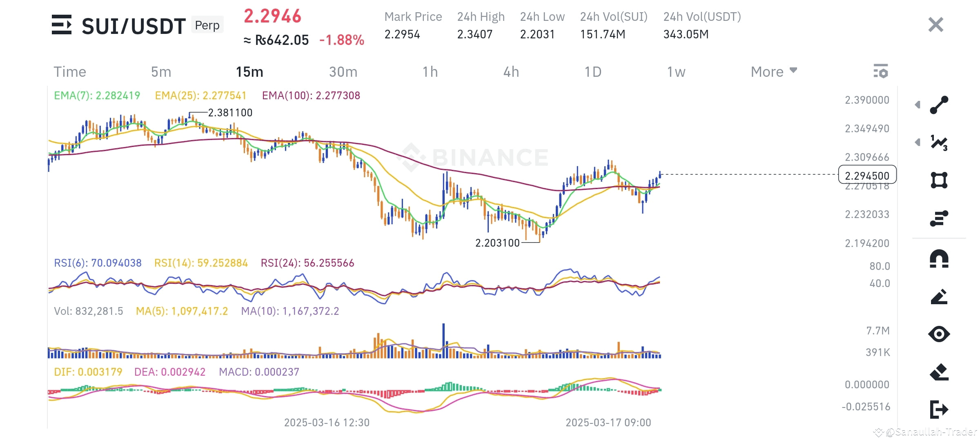Viewport: 980px width, 441px height.
Task: Click the chart settings icon near timeframes
Action: (882, 71)
